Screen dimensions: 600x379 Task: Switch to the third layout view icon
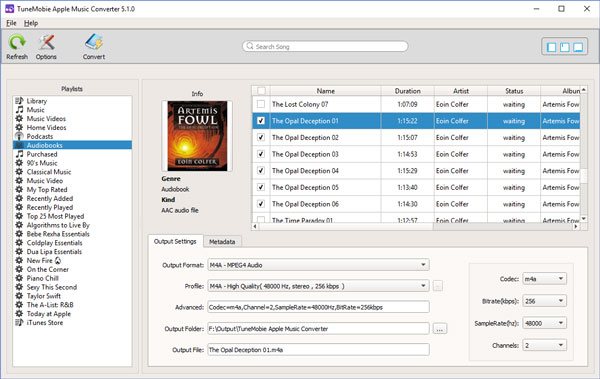pyautogui.click(x=578, y=47)
